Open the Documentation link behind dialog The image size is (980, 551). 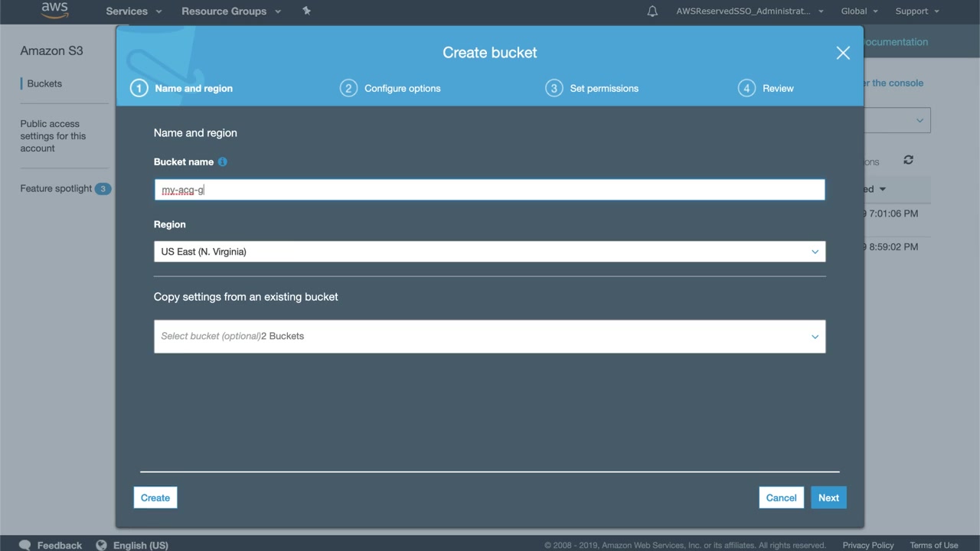(897, 42)
